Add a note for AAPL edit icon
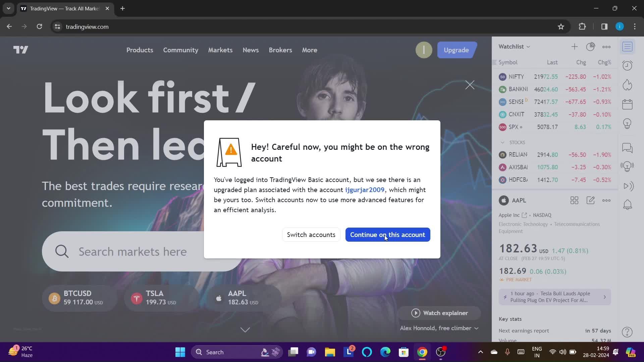The image size is (644, 362). point(590,200)
